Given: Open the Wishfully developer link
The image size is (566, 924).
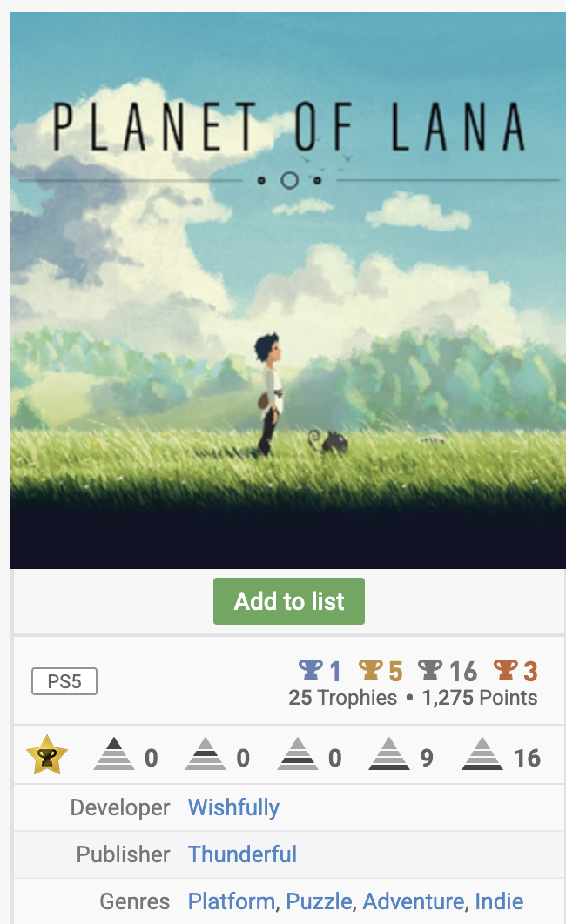Looking at the screenshot, I should [233, 807].
